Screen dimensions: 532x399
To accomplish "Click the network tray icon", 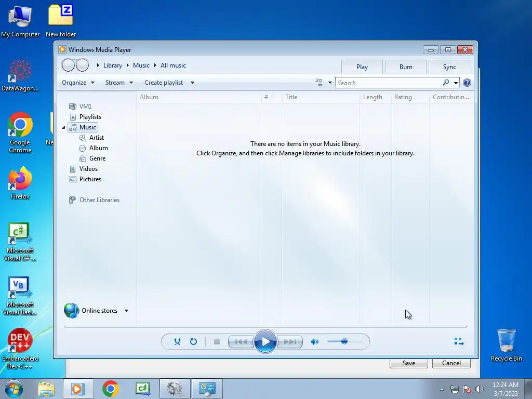I will pos(455,390).
